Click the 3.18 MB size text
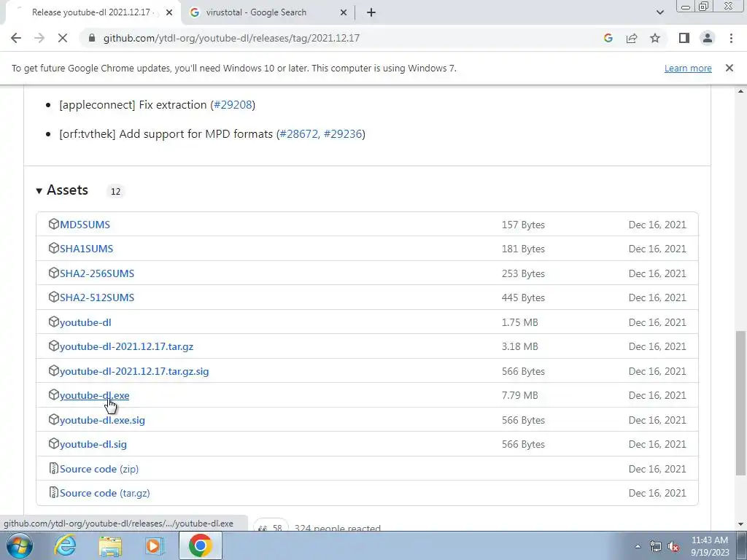The height and width of the screenshot is (560, 747). [519, 346]
